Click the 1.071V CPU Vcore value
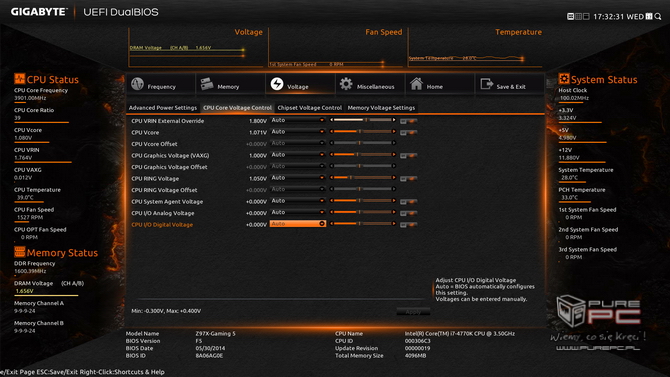The width and height of the screenshot is (670, 377). 258,133
